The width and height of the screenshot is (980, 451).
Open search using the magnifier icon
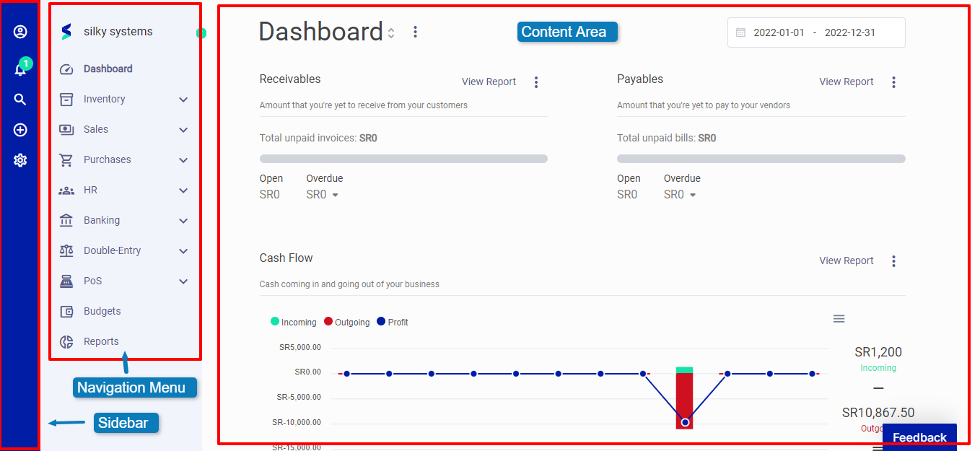tap(20, 100)
